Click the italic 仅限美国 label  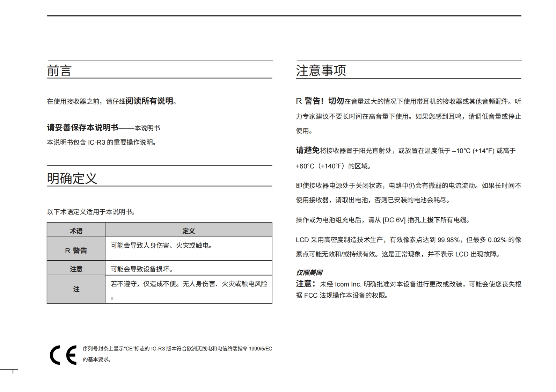point(309,273)
